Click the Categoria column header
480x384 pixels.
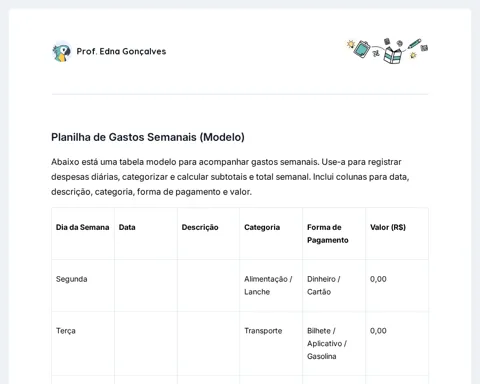262,227
